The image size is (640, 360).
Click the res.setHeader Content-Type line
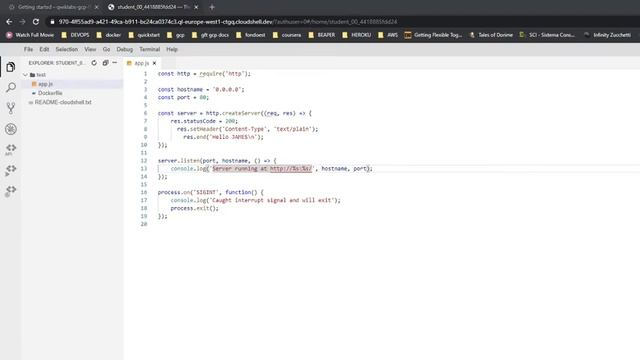tap(247, 129)
